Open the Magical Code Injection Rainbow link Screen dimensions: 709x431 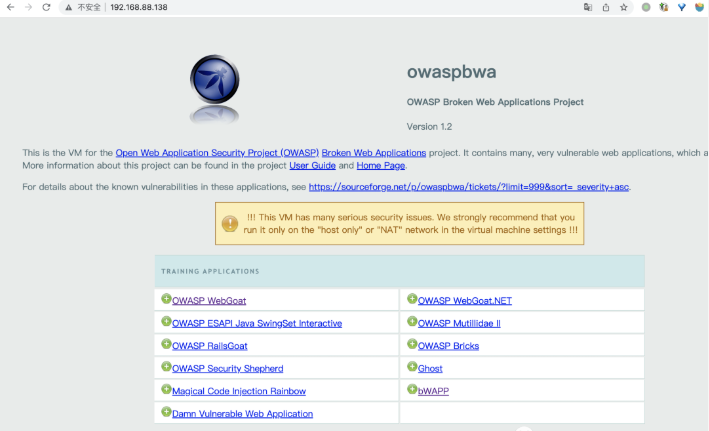click(x=239, y=391)
